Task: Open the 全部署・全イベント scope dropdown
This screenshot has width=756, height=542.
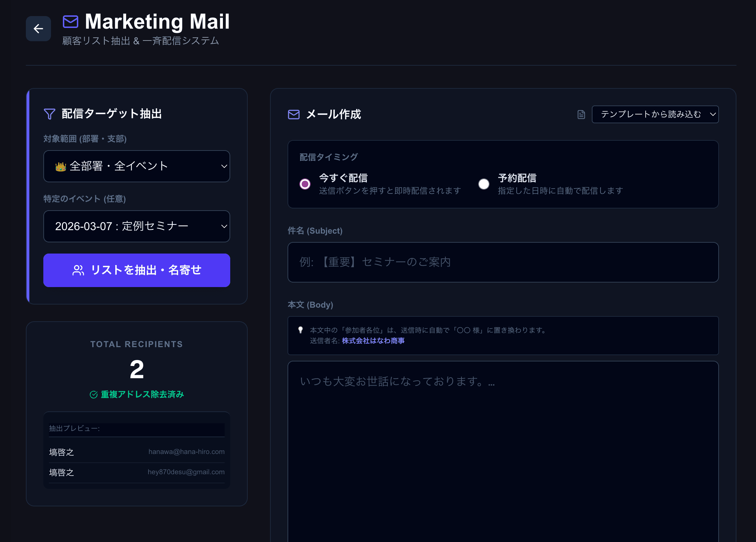Action: 137,166
